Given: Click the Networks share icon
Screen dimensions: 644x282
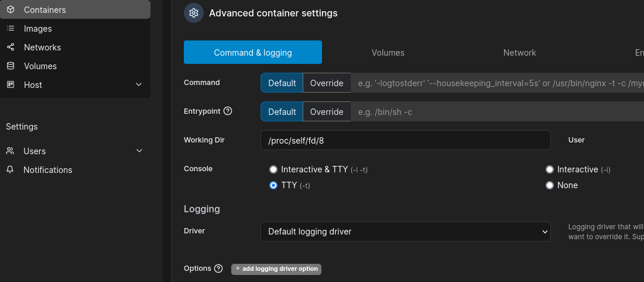Looking at the screenshot, I should (11, 47).
